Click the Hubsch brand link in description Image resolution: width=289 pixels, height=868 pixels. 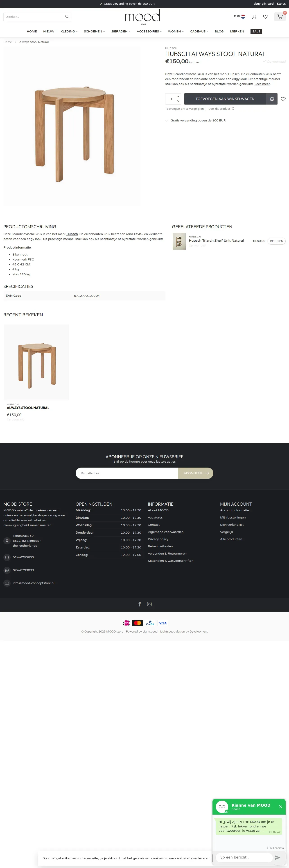[x=72, y=234]
